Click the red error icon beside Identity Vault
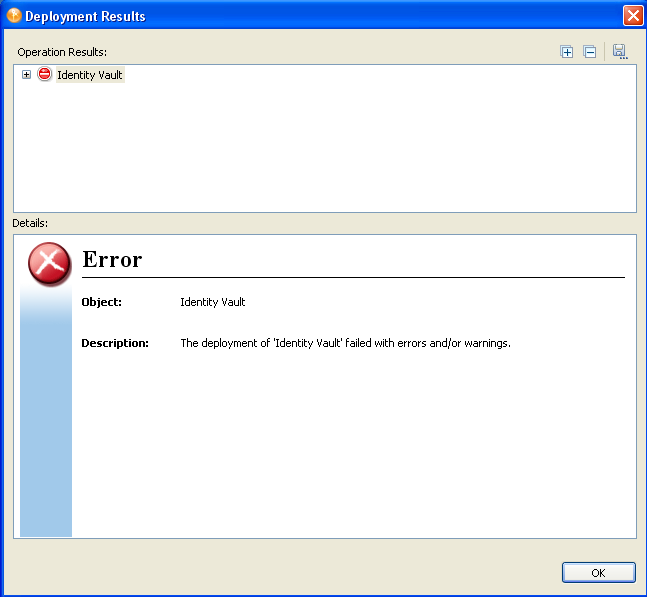This screenshot has width=647, height=597. [x=45, y=74]
